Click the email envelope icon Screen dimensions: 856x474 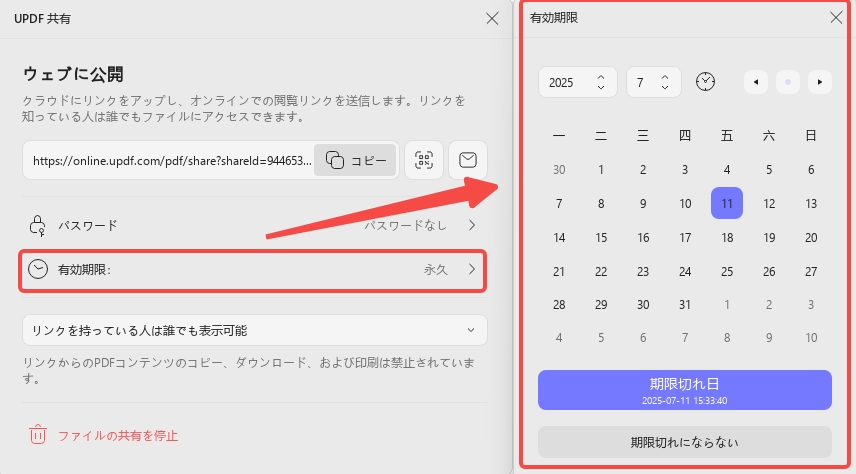(468, 160)
